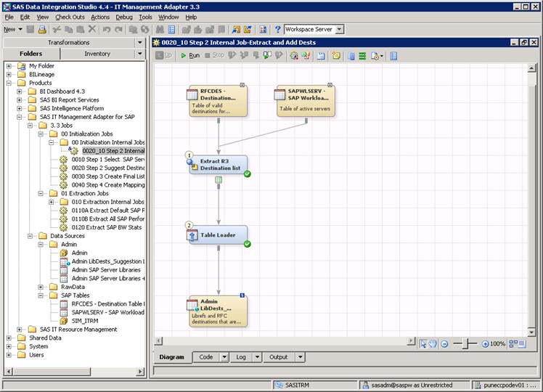Click the Run button in job toolbar

point(190,55)
